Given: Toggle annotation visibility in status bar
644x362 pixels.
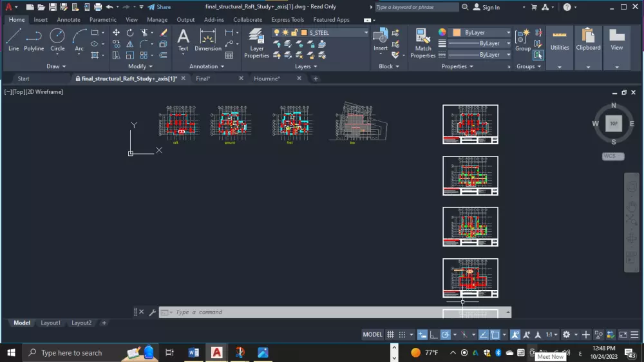Looking at the screenshot, I should click(x=515, y=334).
